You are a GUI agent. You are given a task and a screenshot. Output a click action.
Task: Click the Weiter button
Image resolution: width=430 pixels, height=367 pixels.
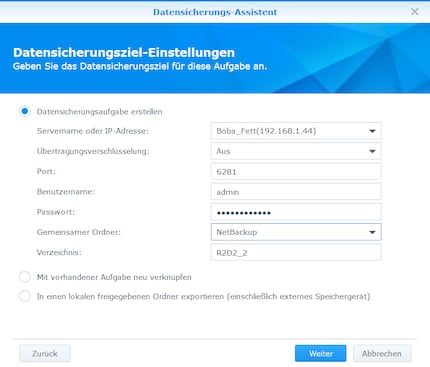tap(321, 353)
